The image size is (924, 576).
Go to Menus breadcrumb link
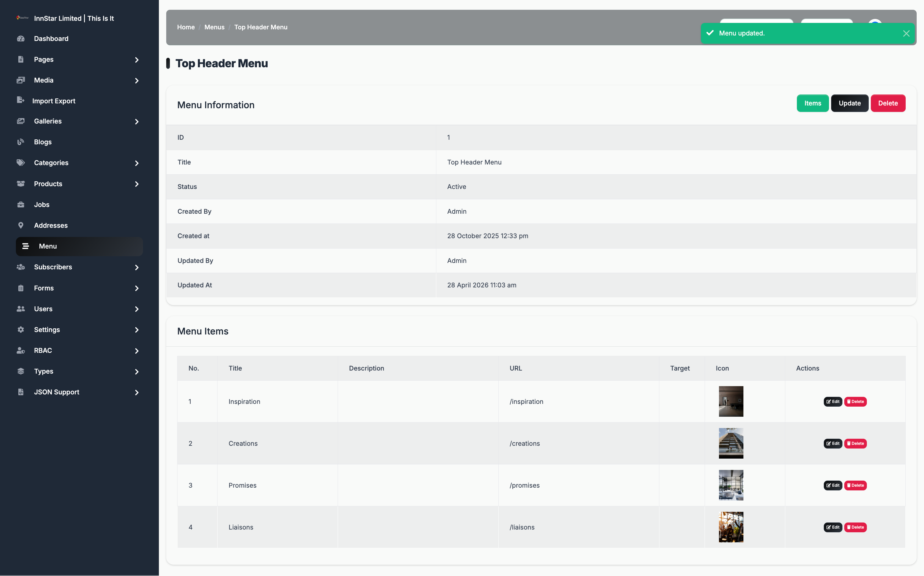[214, 27]
